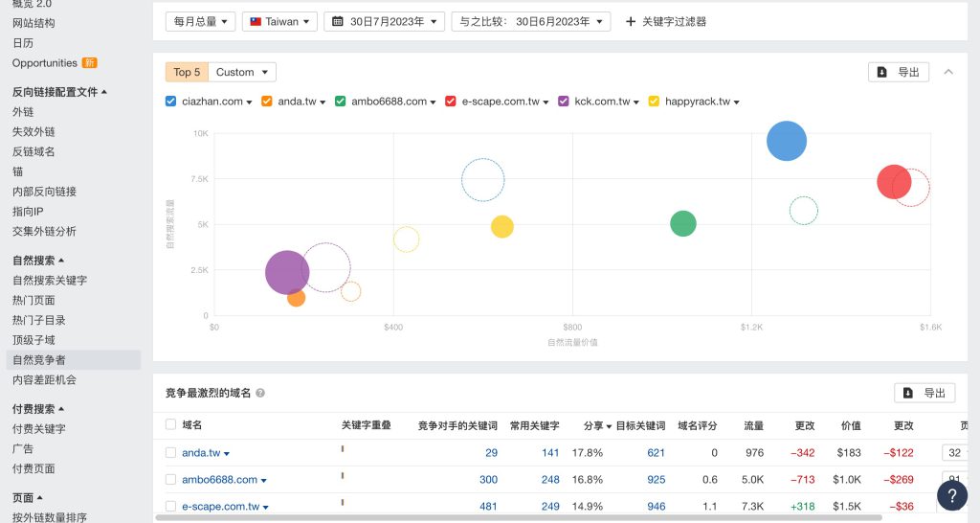This screenshot has width=980, height=523.
Task: Open the 与之比较 comparison date dropdown
Action: [530, 21]
